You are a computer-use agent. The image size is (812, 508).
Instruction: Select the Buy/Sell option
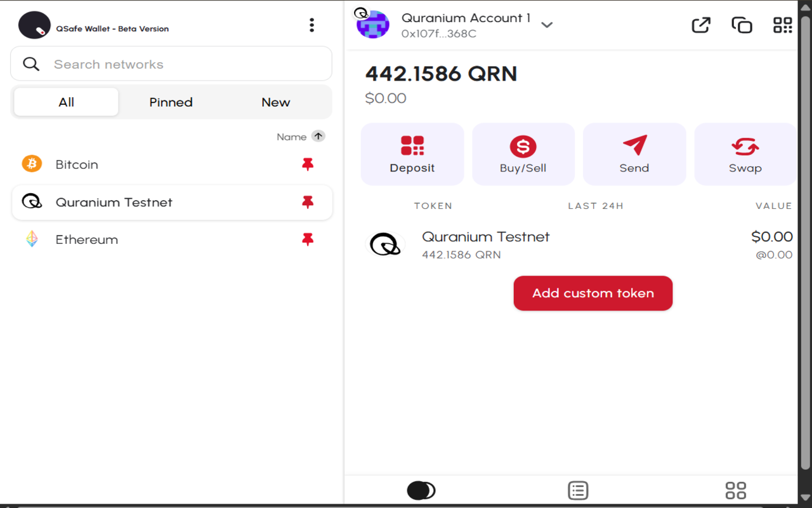point(523,154)
